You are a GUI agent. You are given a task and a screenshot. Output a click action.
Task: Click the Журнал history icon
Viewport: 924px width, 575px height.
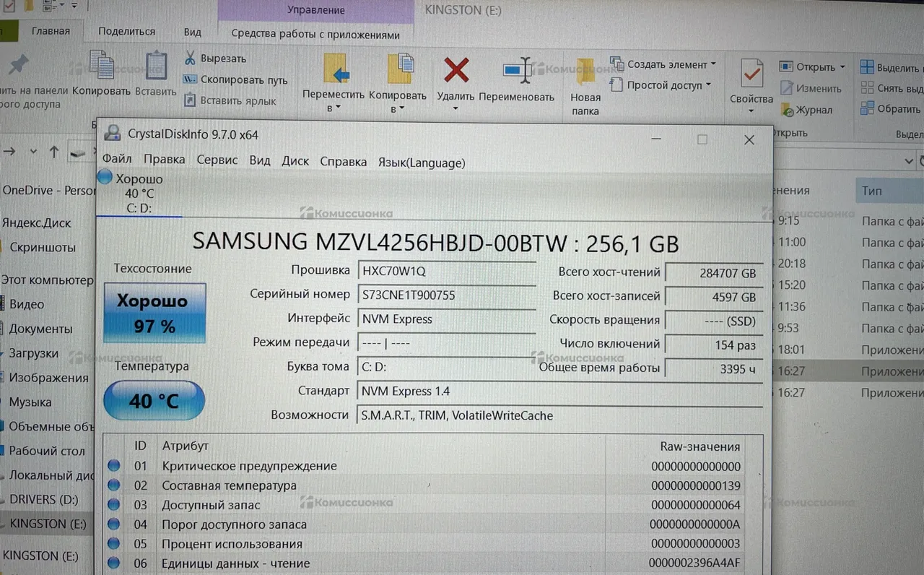(787, 111)
